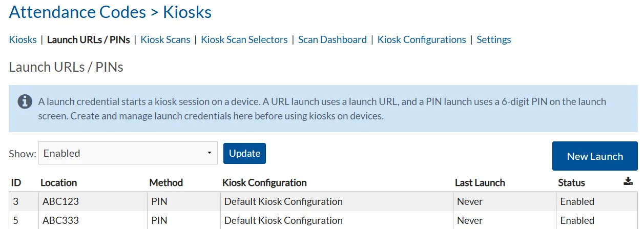Viewport: 644px width, 229px height.
Task: Select the ABC123 location row
Action: pos(324,201)
